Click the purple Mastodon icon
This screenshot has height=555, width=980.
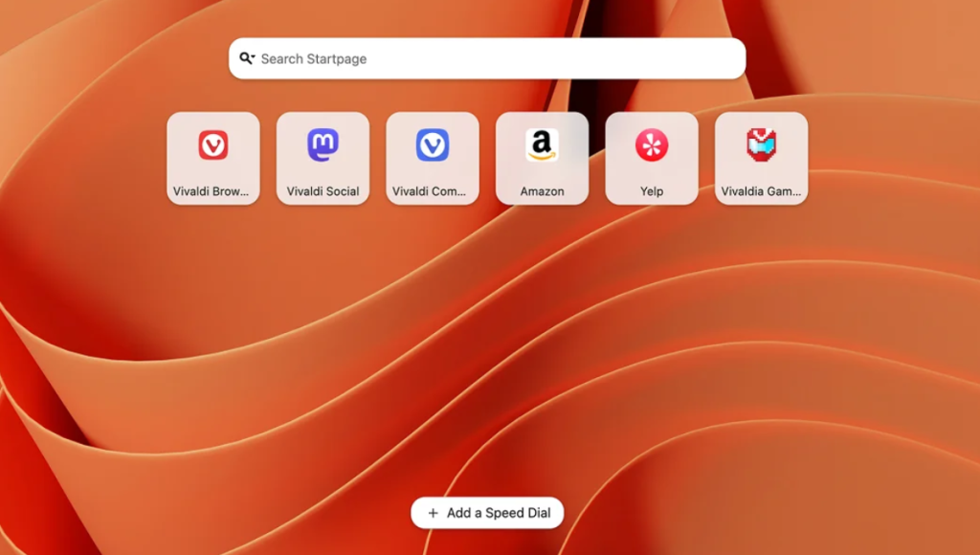point(323,145)
